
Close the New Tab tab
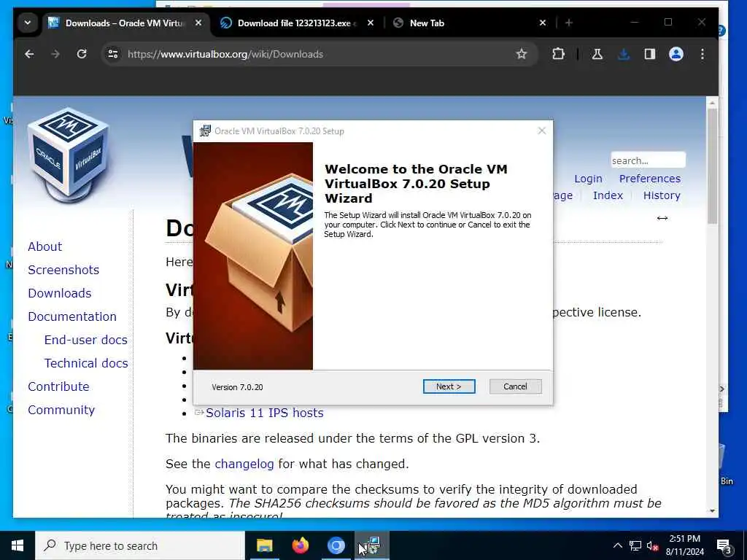(542, 23)
